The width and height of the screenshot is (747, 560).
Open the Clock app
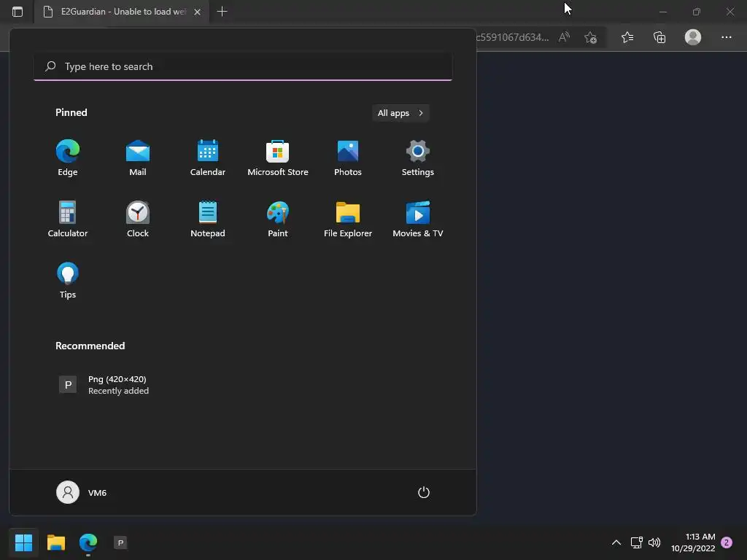coord(138,219)
